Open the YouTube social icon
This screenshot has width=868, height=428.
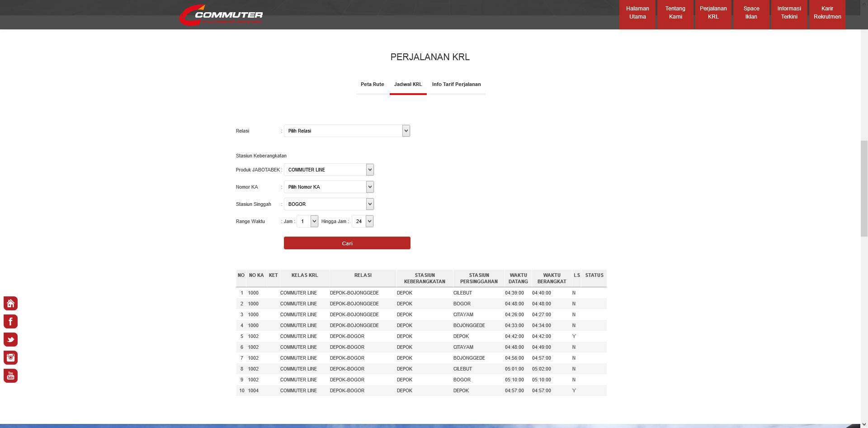pos(10,376)
